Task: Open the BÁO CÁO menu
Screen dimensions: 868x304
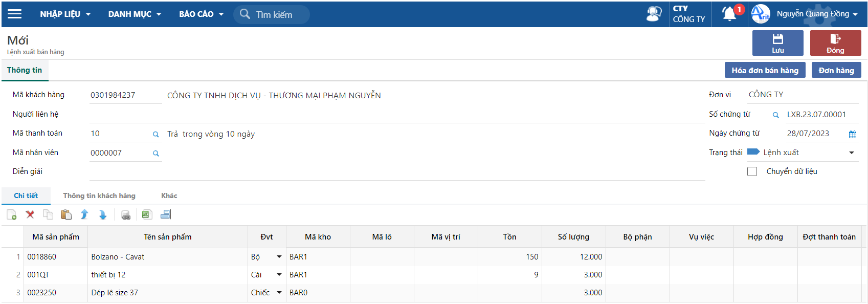Action: [201, 14]
